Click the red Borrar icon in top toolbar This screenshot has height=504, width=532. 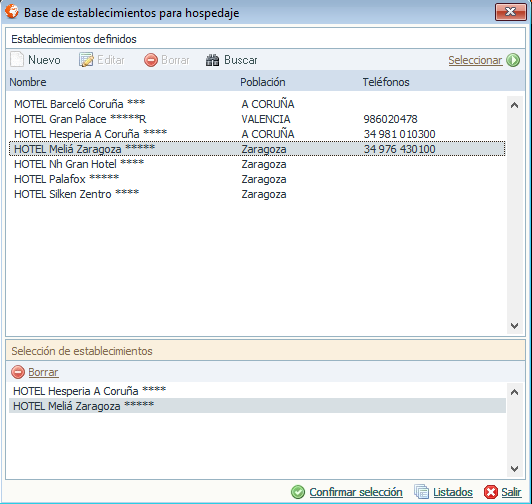click(x=151, y=60)
